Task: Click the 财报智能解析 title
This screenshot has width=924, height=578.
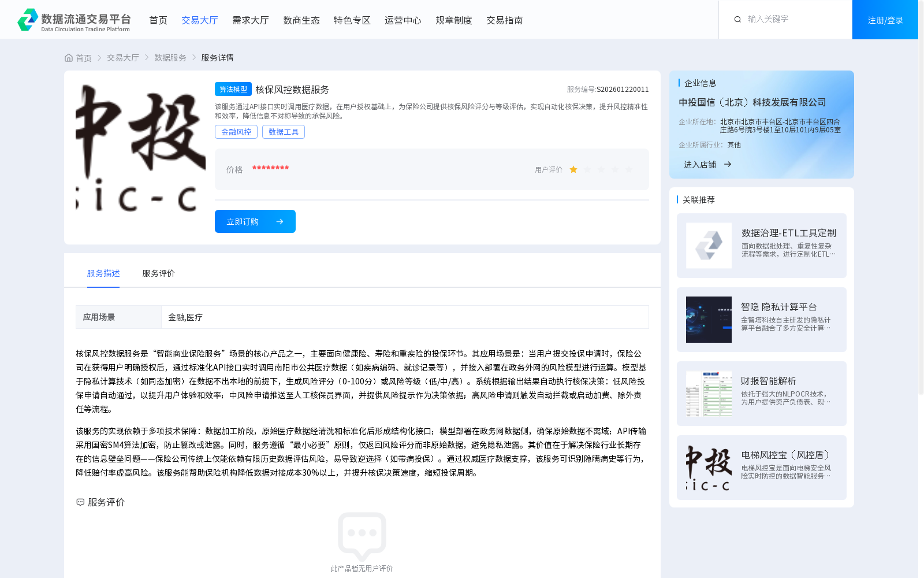Action: click(x=769, y=381)
